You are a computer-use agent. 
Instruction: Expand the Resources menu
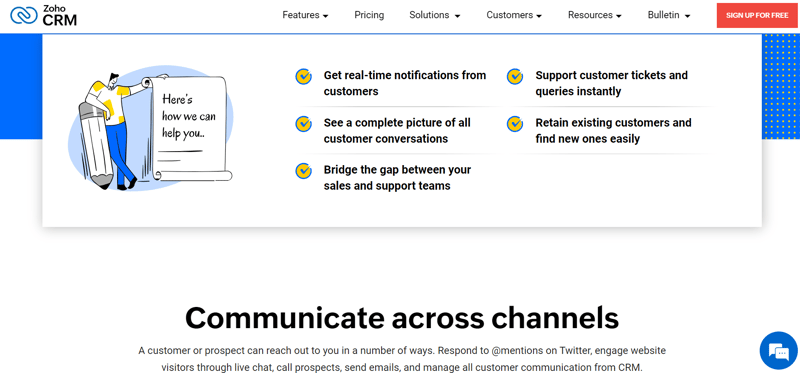(594, 15)
